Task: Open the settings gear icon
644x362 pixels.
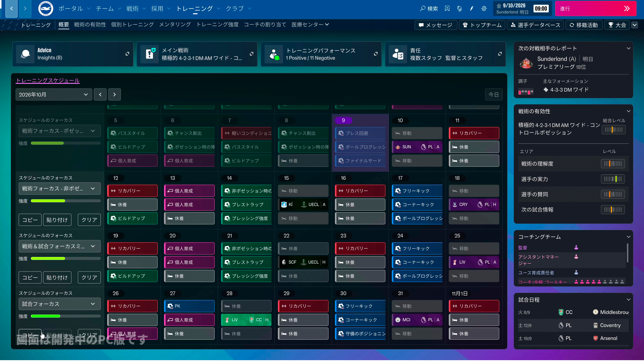Action: point(484,9)
